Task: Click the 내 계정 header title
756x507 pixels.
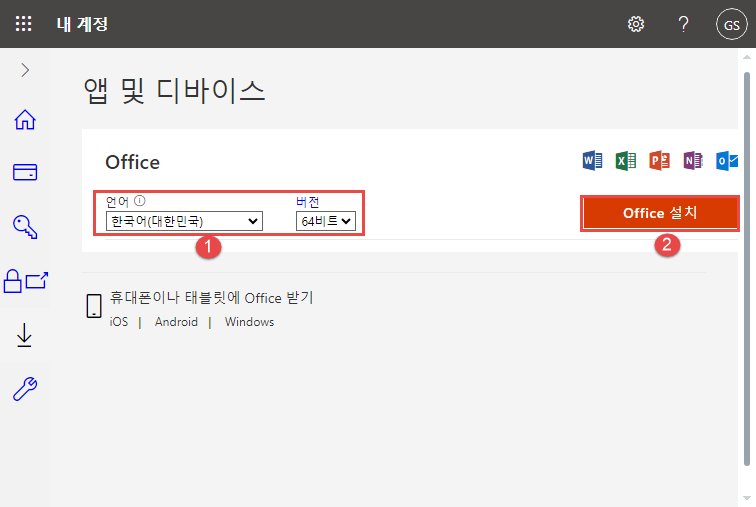Action: pyautogui.click(x=82, y=24)
